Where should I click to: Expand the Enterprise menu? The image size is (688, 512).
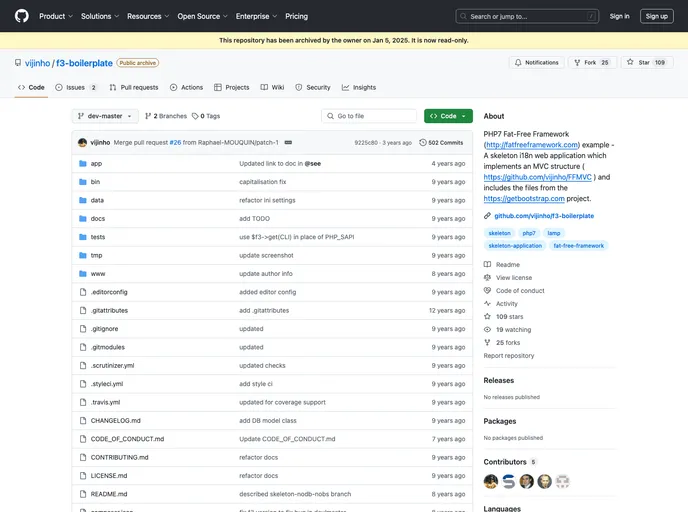pyautogui.click(x=256, y=16)
